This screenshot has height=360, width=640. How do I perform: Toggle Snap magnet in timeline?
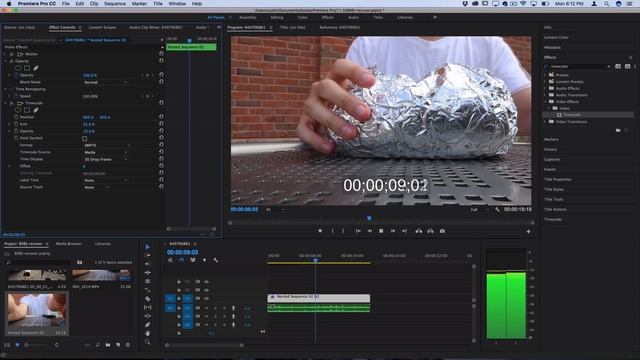[x=182, y=260]
